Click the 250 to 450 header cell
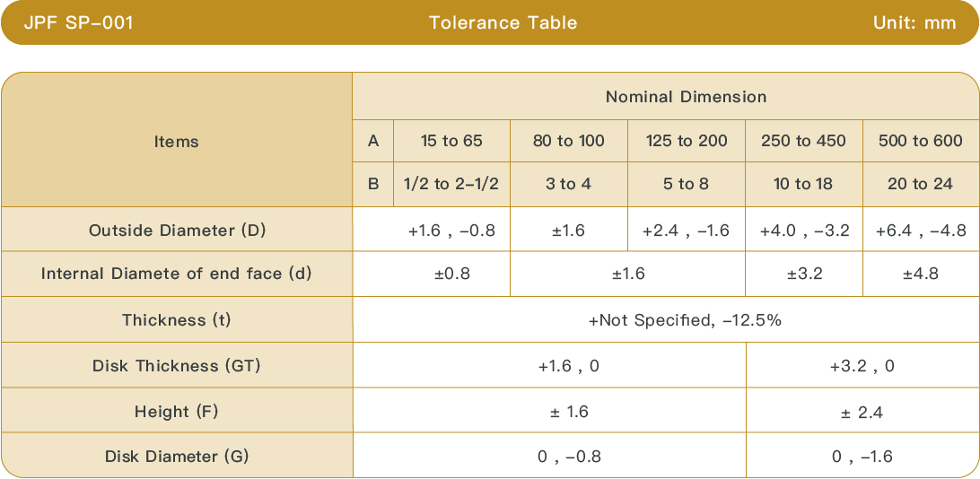The height and width of the screenshot is (479, 980). pyautogui.click(x=804, y=141)
